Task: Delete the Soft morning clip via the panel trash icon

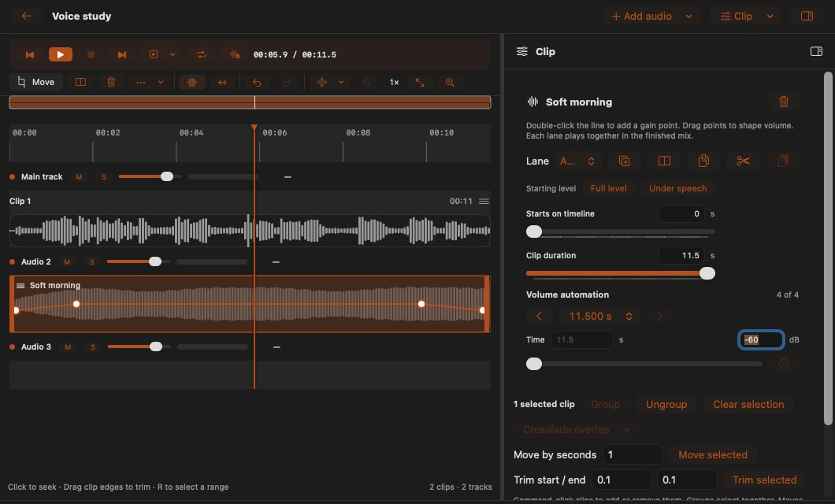Action: (x=783, y=102)
